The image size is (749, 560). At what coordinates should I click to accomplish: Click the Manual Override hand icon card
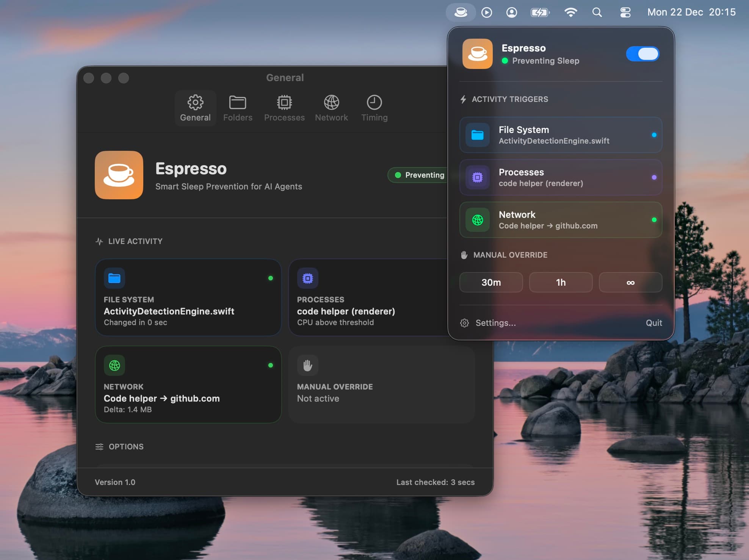click(x=307, y=365)
